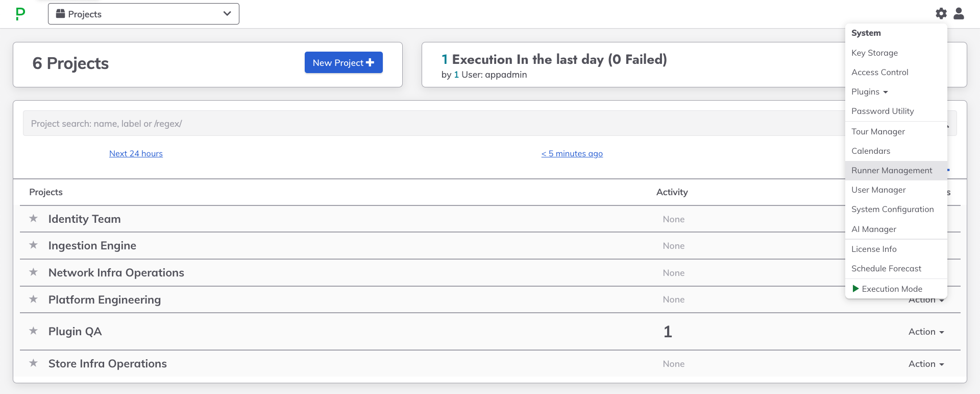Star the Identity Team project
Viewport: 980px width, 394px height.
pos(34,219)
